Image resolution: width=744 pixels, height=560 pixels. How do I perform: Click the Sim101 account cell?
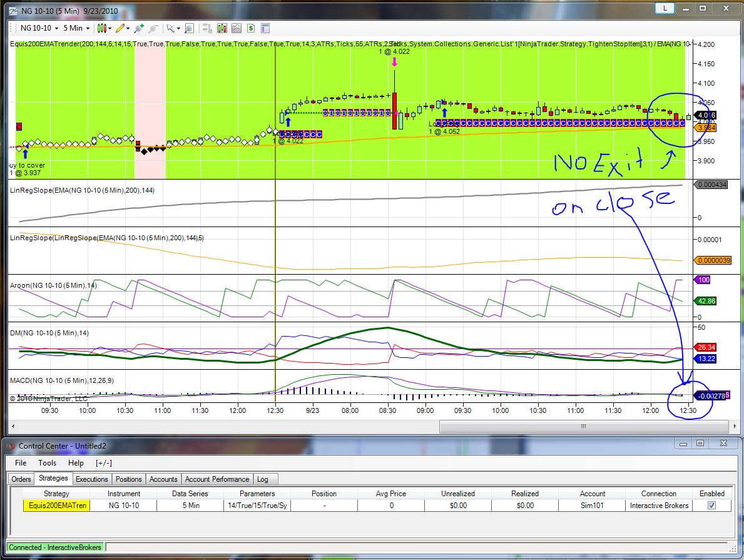pos(592,506)
